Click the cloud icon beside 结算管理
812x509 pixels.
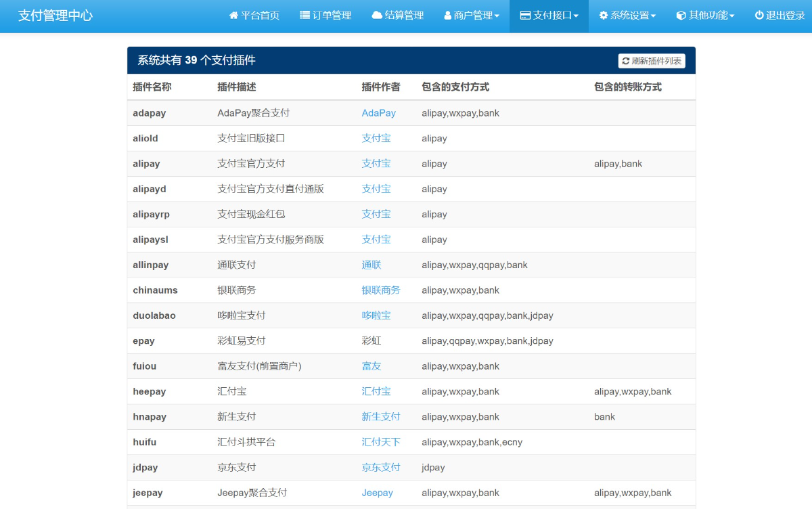tap(377, 16)
